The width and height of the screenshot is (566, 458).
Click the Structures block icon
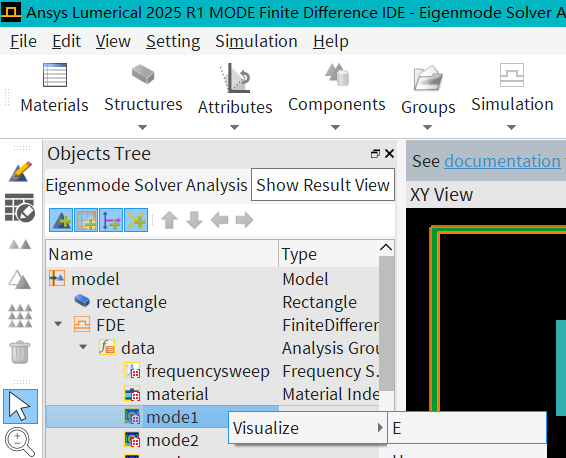(x=143, y=74)
